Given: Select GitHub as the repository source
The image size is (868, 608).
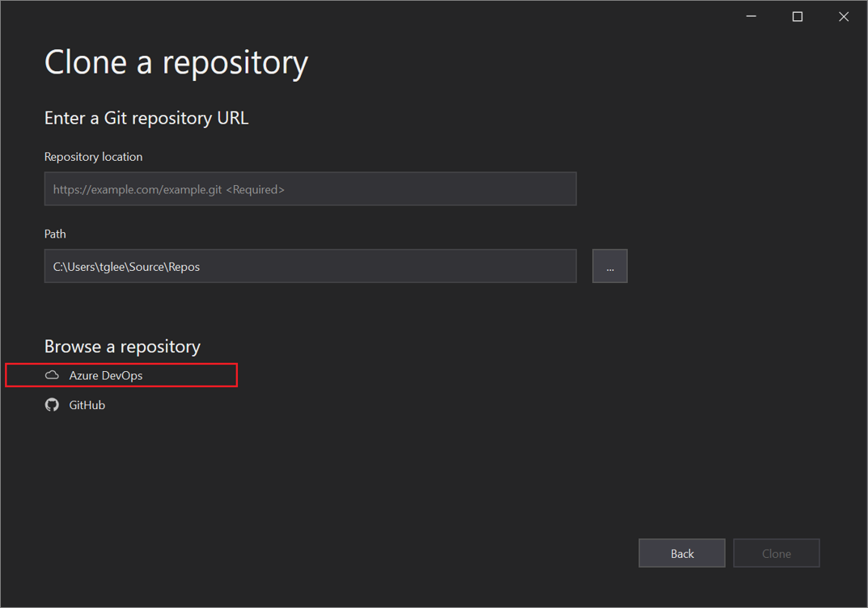Looking at the screenshot, I should tap(87, 404).
